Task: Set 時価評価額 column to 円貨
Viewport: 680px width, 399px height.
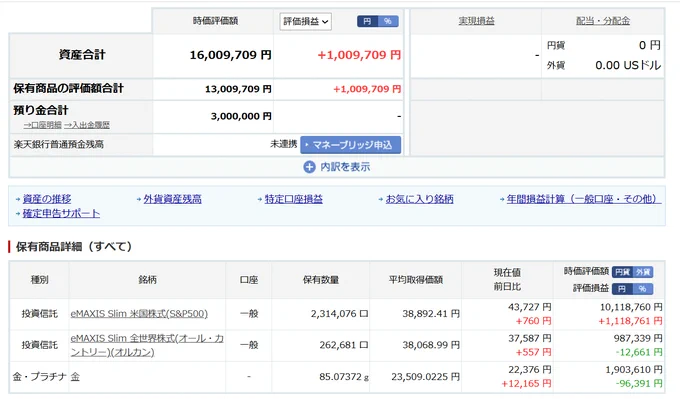Action: (622, 272)
